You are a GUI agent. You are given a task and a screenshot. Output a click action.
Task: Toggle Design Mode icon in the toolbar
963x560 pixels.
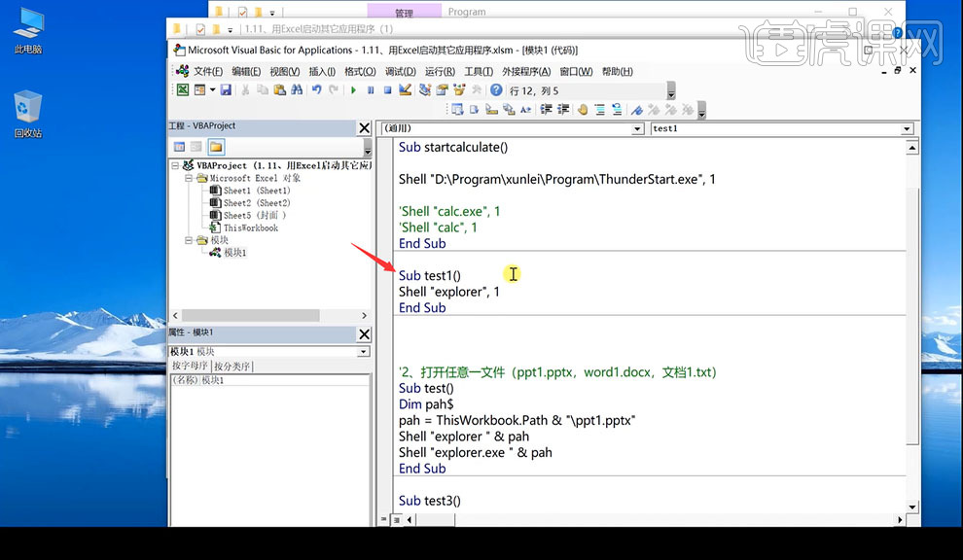point(405,90)
